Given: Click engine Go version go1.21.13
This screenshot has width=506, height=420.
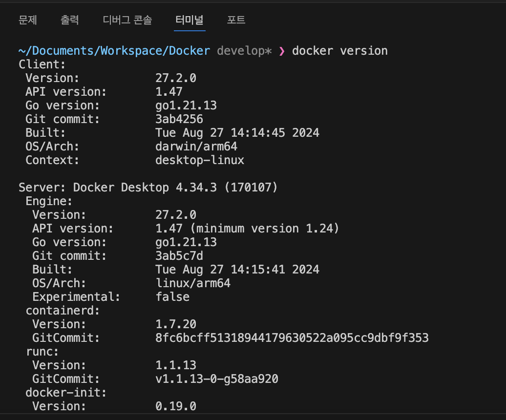Looking at the screenshot, I should point(186,242).
